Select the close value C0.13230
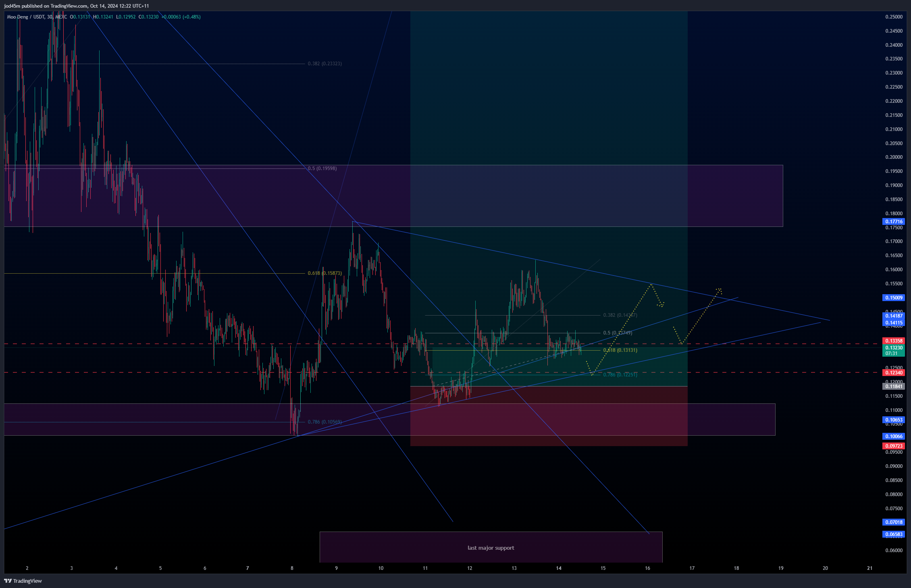 148,17
